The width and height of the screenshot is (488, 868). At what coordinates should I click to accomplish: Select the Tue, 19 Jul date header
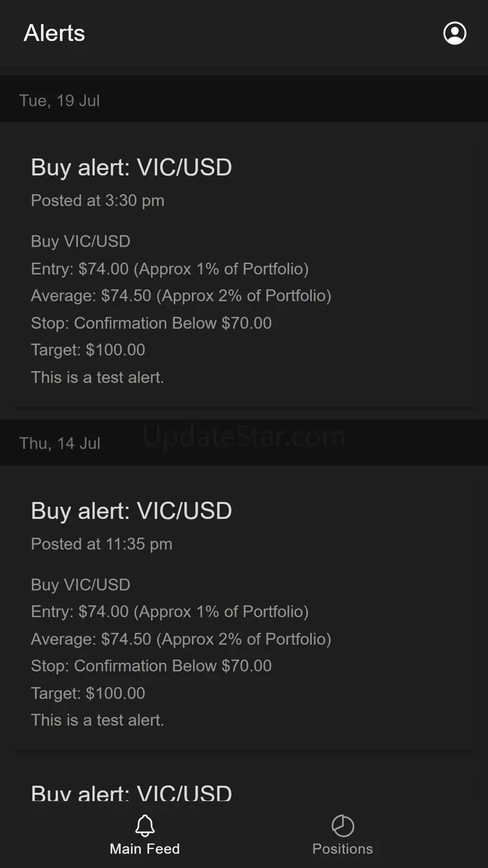59,101
